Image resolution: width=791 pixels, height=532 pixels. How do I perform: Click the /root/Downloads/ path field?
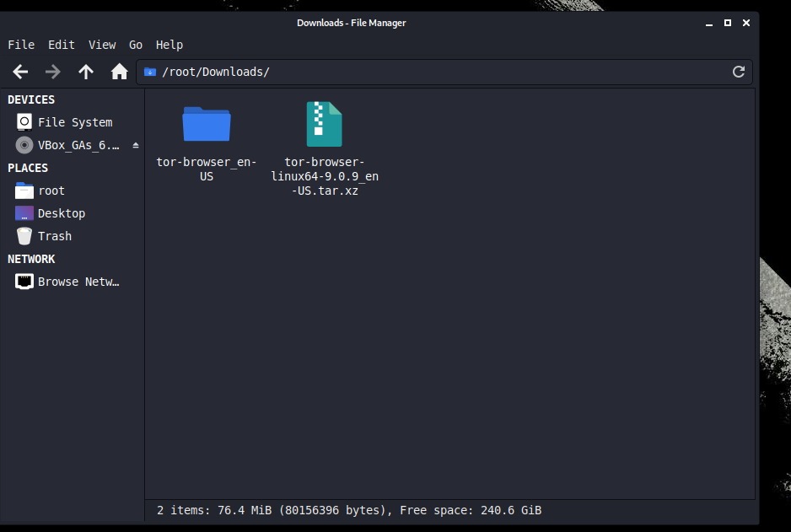click(x=444, y=73)
